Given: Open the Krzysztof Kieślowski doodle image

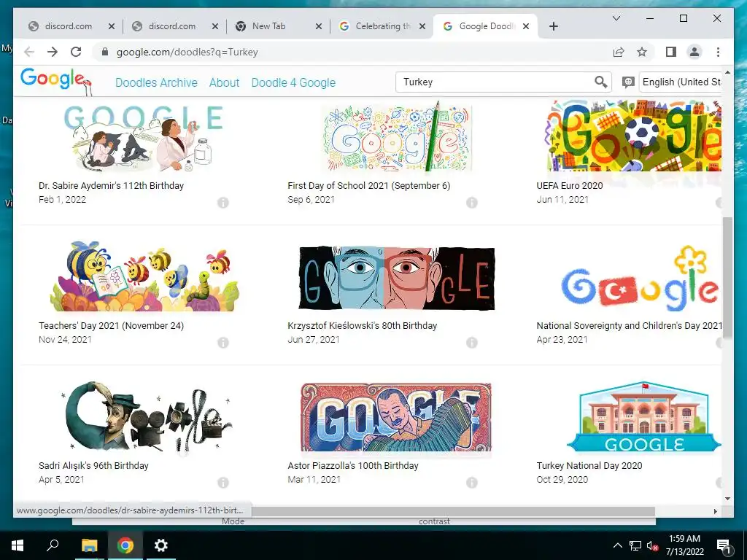Looking at the screenshot, I should tap(397, 278).
